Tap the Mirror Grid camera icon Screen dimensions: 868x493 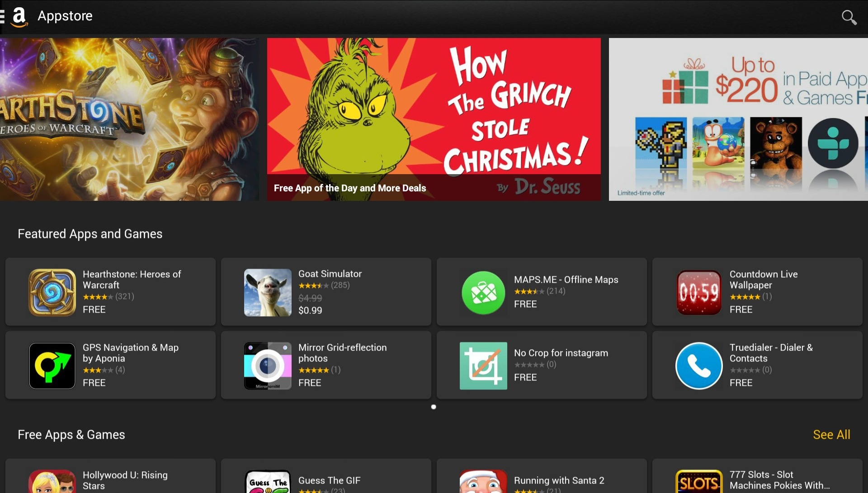click(268, 365)
